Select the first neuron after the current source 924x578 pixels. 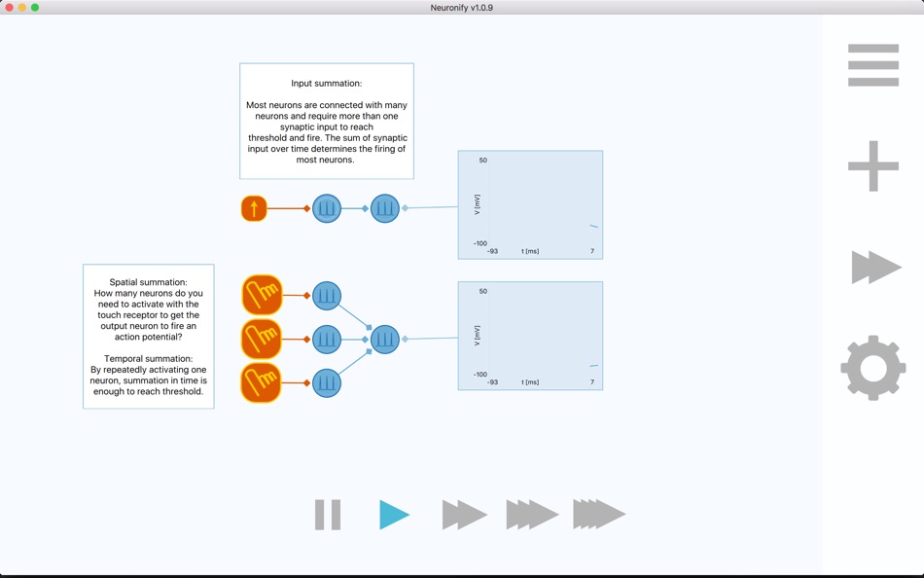click(327, 208)
